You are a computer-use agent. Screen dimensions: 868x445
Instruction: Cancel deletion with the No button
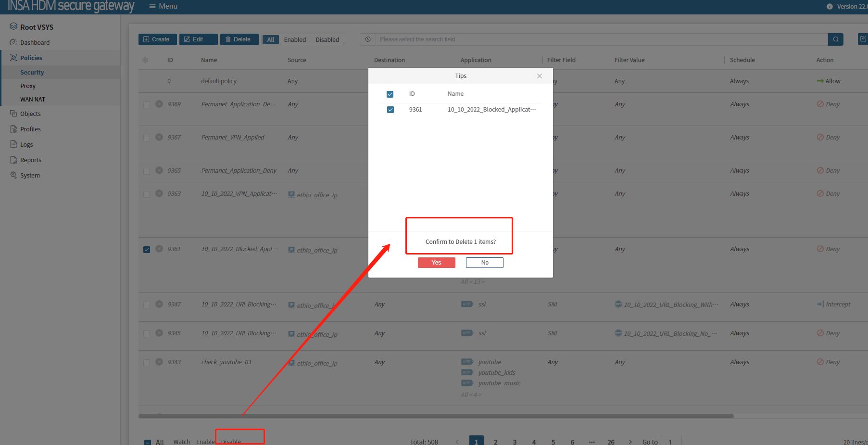pos(484,263)
